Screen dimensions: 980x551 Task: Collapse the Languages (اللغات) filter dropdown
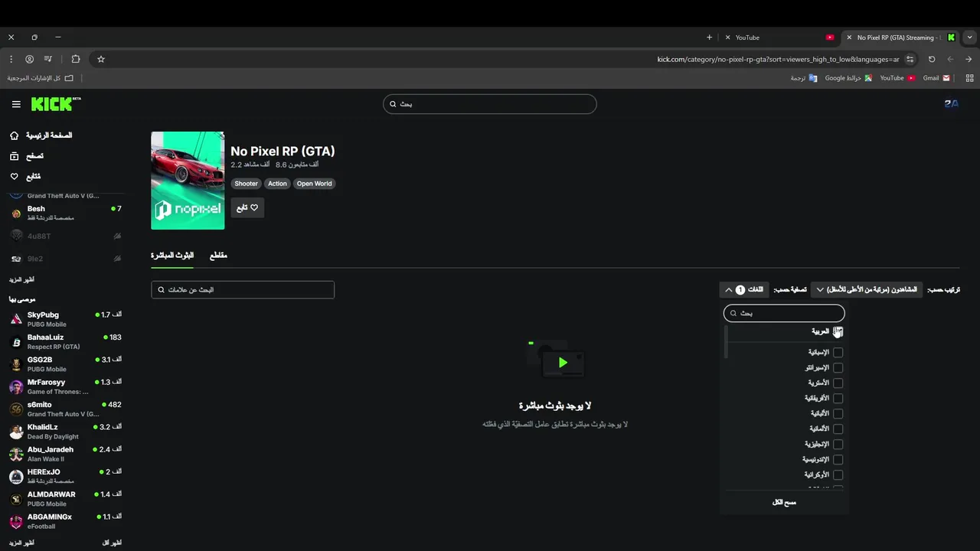pos(743,289)
